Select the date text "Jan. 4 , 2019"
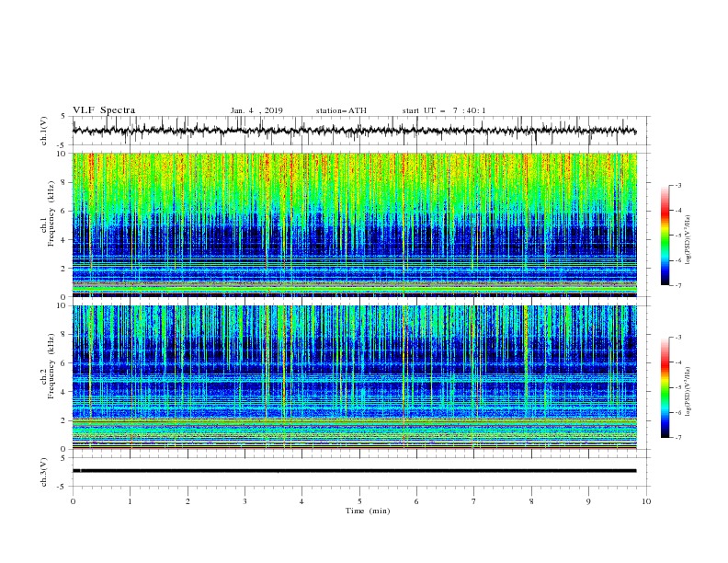 click(x=256, y=110)
